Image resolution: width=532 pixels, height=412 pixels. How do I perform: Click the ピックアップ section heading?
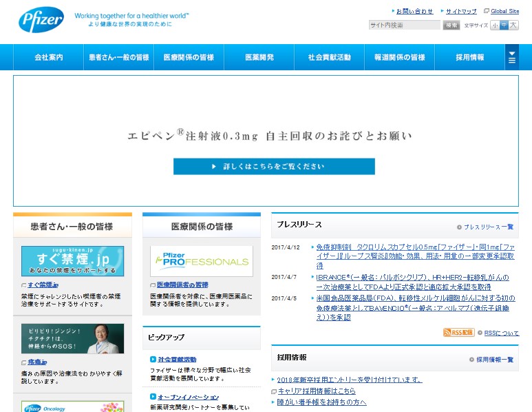coord(167,338)
